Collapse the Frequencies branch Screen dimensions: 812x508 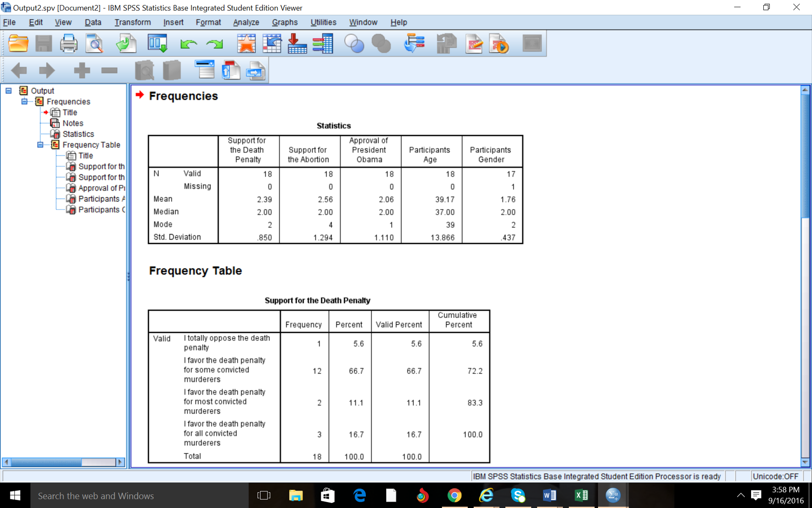click(x=24, y=101)
